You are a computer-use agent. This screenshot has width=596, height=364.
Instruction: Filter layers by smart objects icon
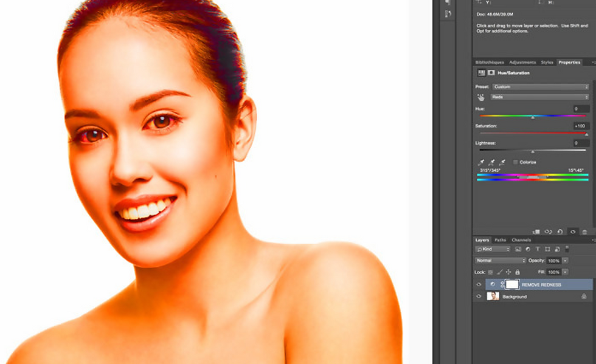pyautogui.click(x=557, y=249)
